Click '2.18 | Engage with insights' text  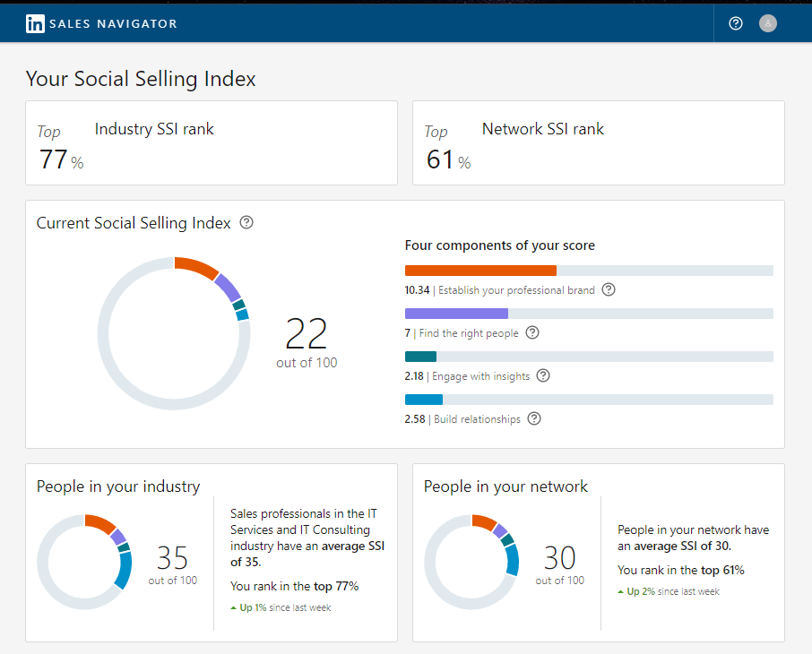(x=467, y=376)
